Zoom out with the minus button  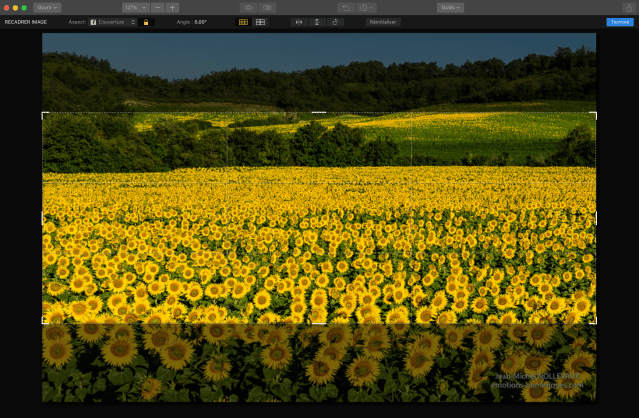click(x=158, y=7)
